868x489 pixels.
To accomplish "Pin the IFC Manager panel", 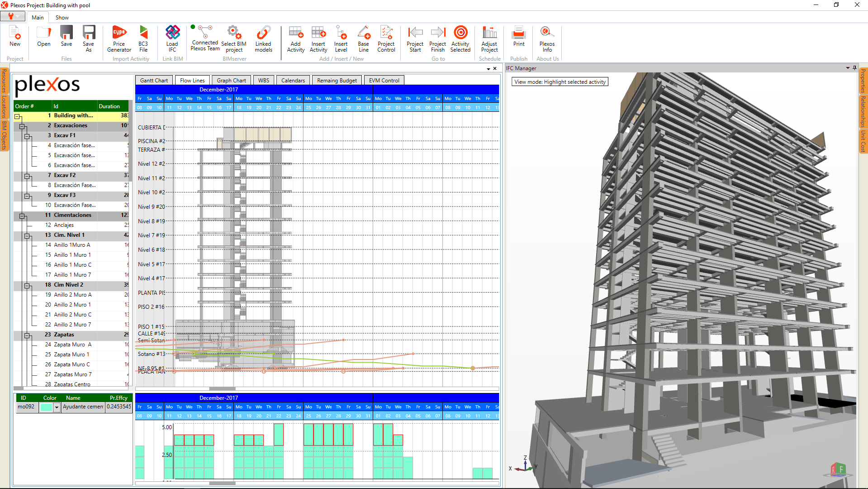I will 854,68.
